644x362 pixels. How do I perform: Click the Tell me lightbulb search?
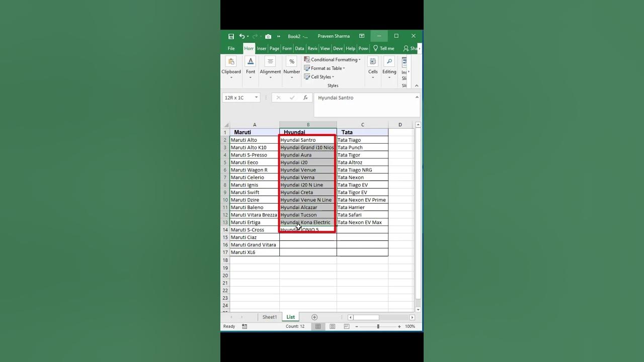383,48
